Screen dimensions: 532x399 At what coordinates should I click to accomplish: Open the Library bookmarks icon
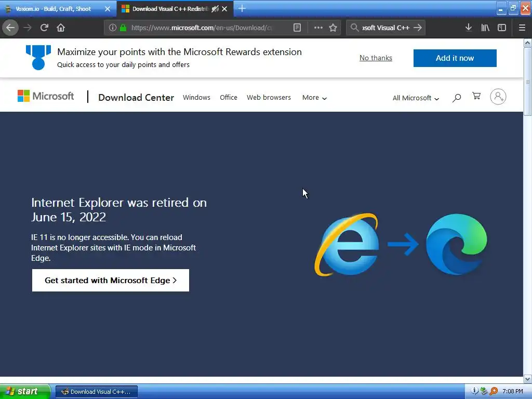[485, 28]
